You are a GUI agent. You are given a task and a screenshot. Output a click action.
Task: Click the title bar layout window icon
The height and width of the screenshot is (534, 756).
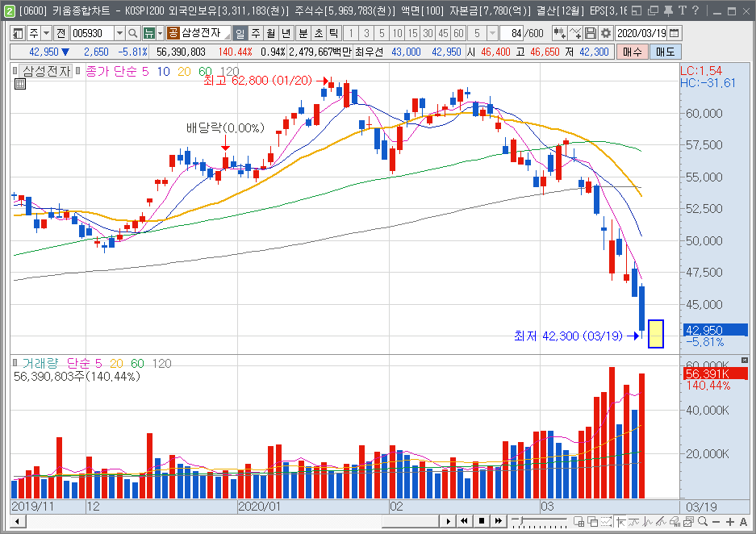pyautogui.click(x=637, y=10)
